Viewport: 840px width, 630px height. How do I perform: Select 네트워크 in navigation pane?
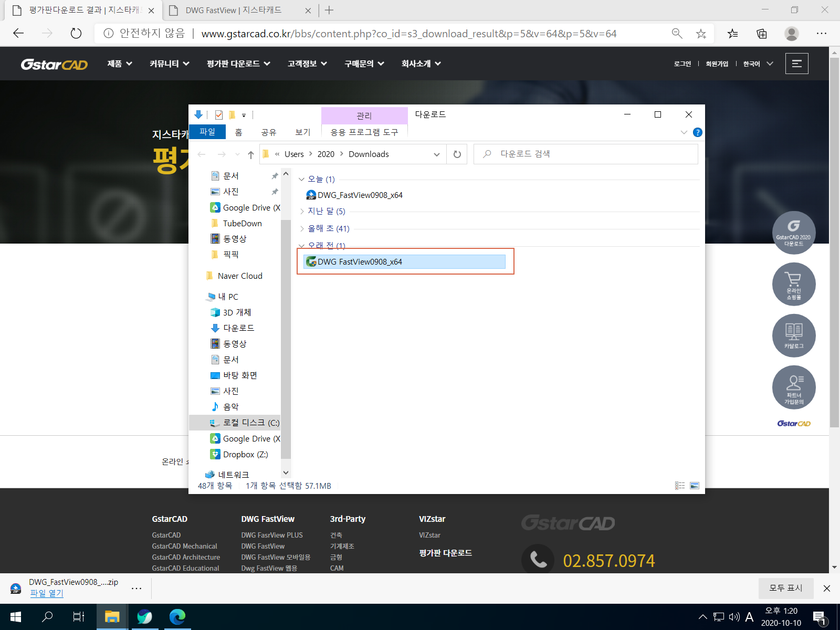pyautogui.click(x=227, y=475)
